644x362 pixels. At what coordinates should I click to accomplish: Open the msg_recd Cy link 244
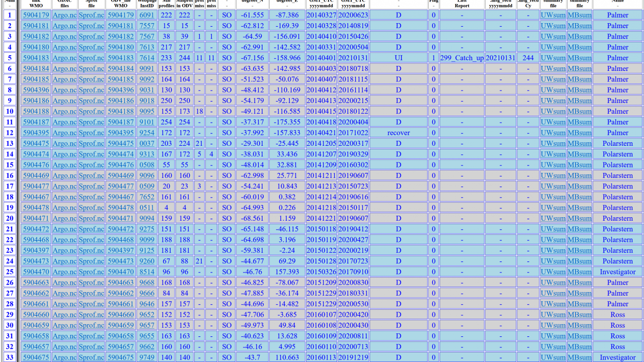[x=528, y=58]
